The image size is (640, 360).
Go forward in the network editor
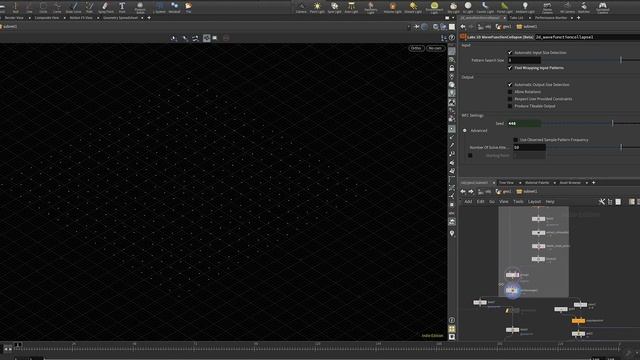[x=471, y=191]
